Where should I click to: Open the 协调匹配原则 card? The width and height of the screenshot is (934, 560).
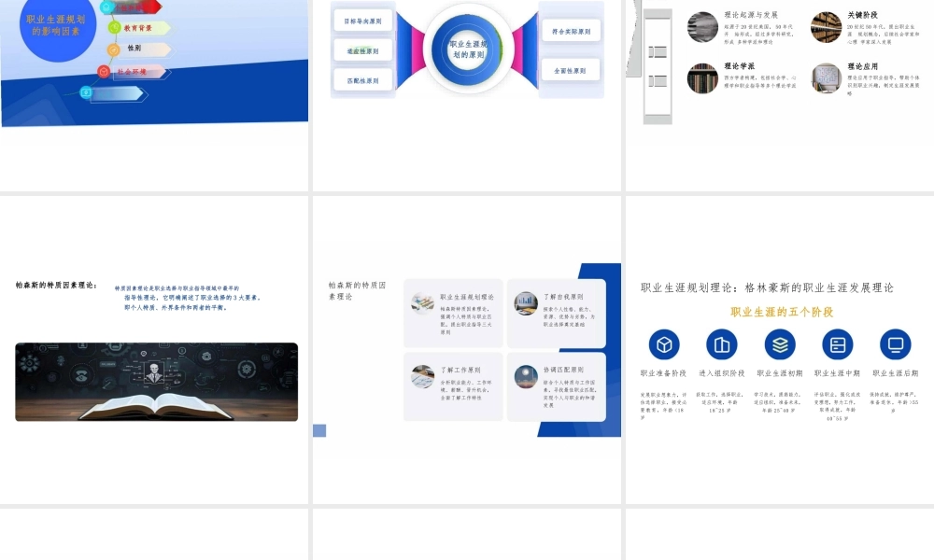click(557, 386)
